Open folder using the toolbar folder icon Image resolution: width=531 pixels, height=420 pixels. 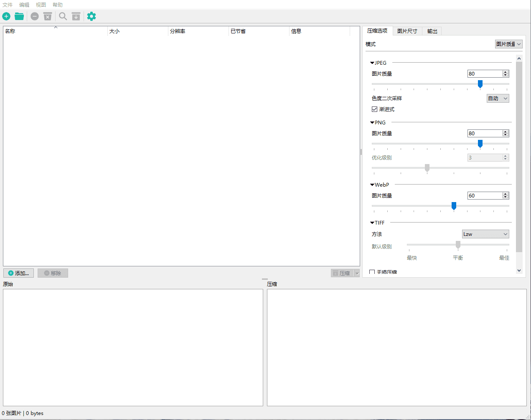[x=19, y=16]
